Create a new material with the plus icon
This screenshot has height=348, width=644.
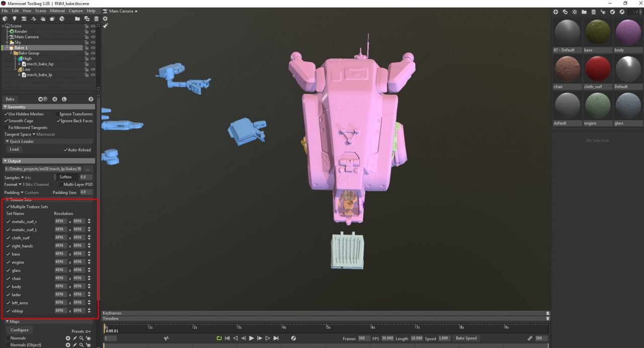point(555,12)
